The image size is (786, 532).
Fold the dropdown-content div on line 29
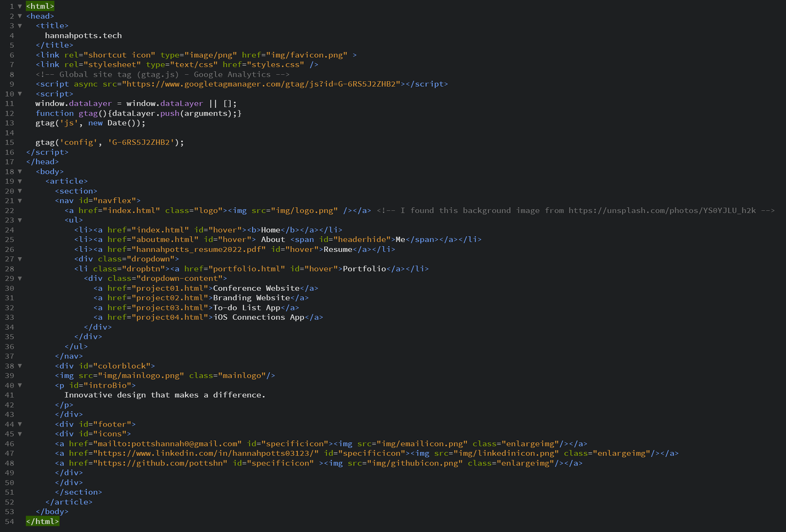click(x=20, y=278)
